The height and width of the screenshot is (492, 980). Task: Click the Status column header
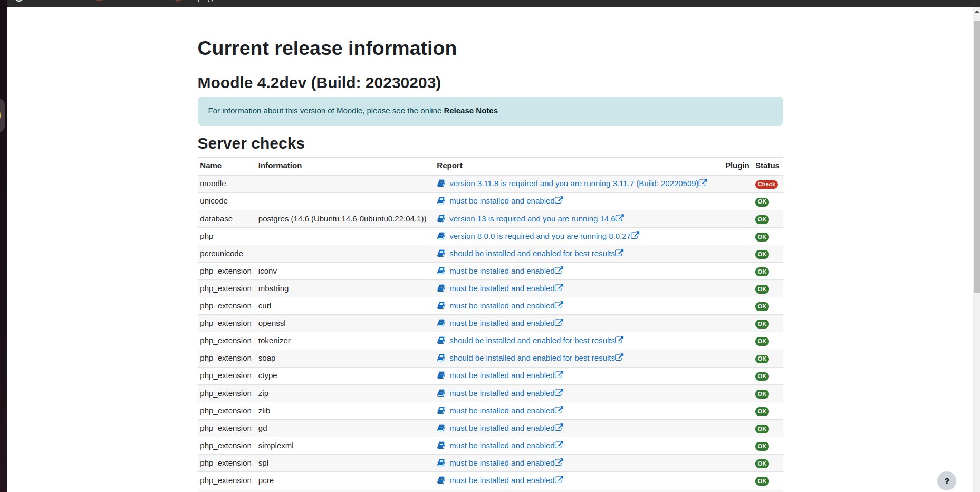767,166
